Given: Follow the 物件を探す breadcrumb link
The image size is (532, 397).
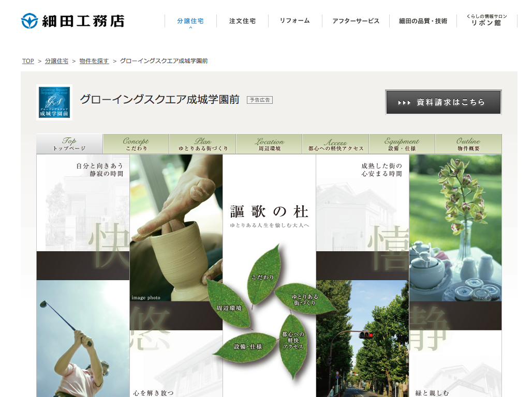Looking at the screenshot, I should click(x=94, y=61).
